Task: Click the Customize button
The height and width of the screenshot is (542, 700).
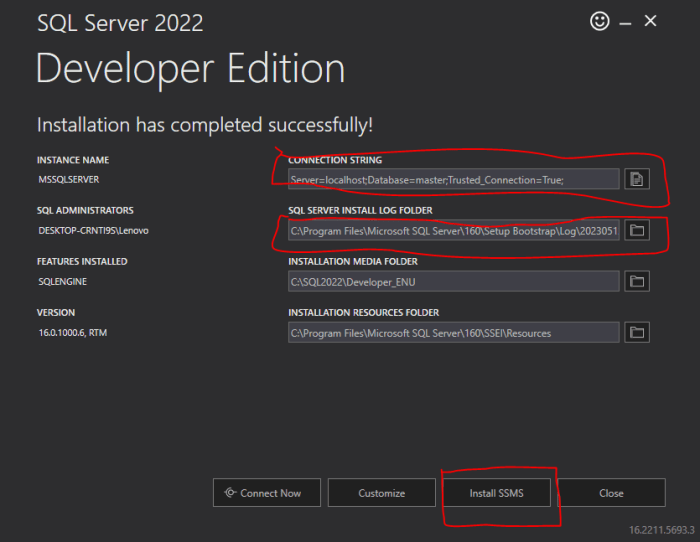Action: tap(382, 493)
